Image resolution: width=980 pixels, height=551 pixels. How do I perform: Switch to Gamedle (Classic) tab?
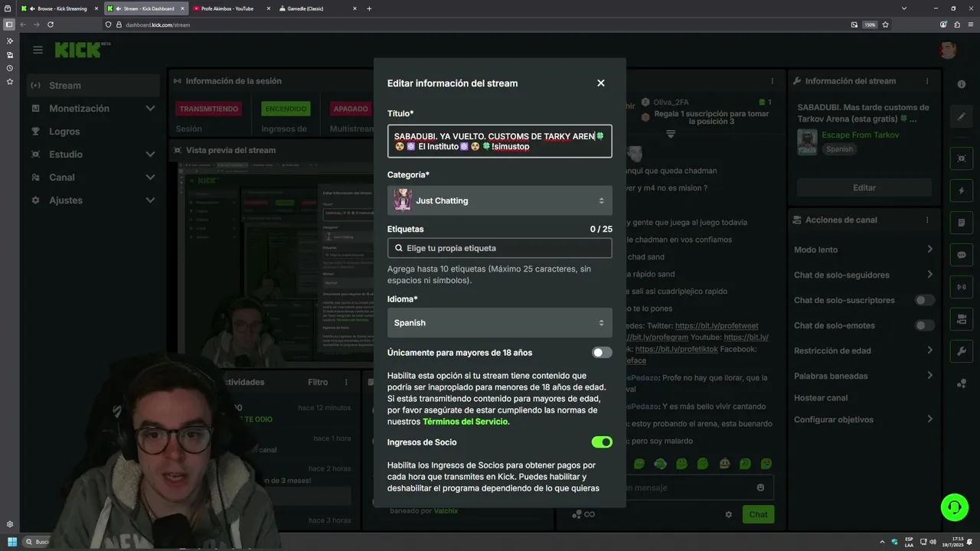coord(316,8)
